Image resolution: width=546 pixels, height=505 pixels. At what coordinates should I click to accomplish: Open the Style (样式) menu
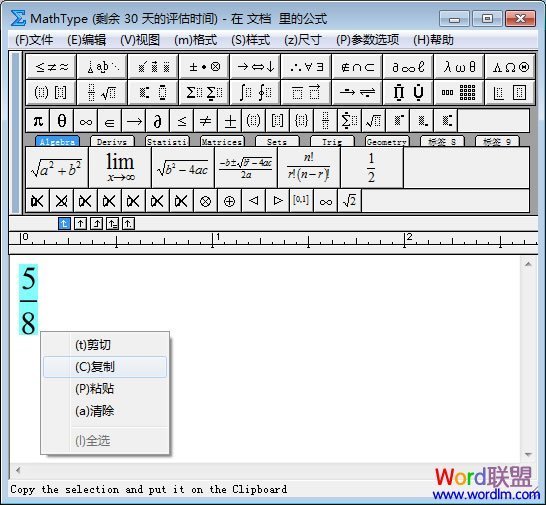point(250,40)
